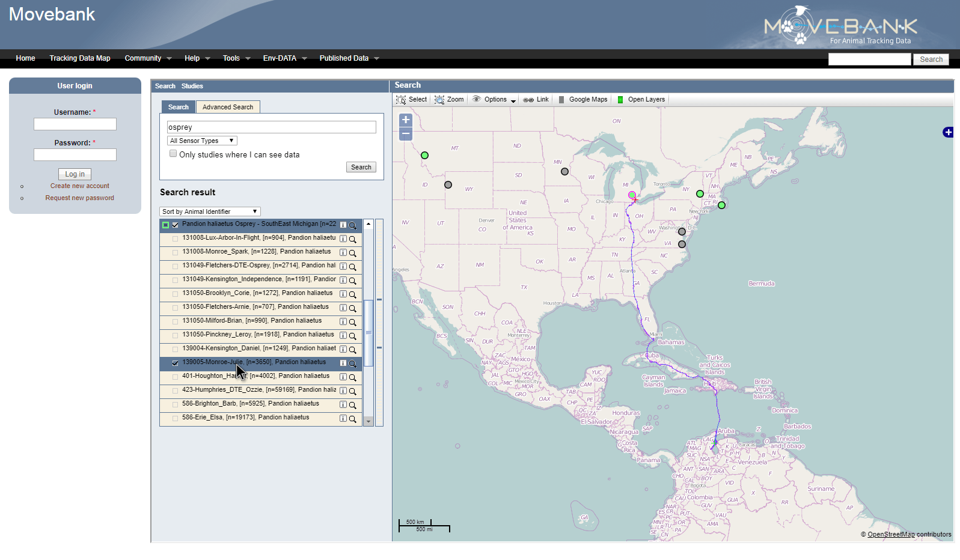Screen dimensions: 960x560
Task: Go to Home in navigation bar
Action: click(25, 58)
